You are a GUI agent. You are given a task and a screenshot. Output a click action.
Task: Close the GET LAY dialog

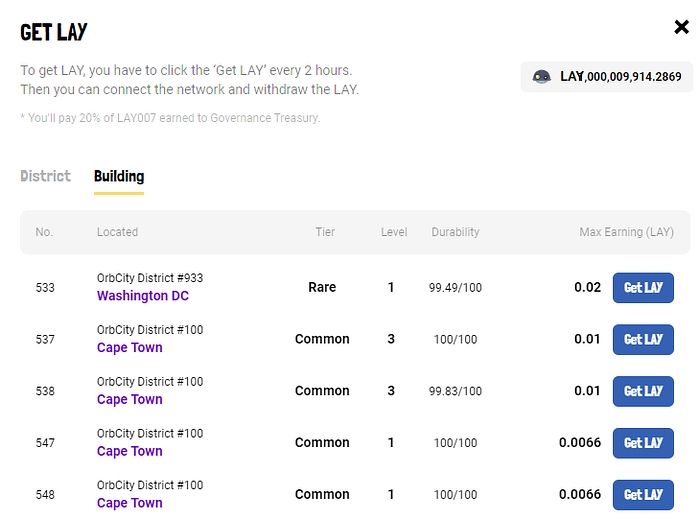click(x=682, y=27)
